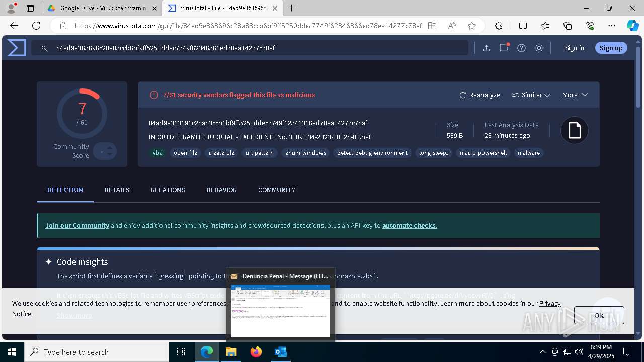Switch to the BEHAVIOR tab
The height and width of the screenshot is (362, 644).
[221, 190]
